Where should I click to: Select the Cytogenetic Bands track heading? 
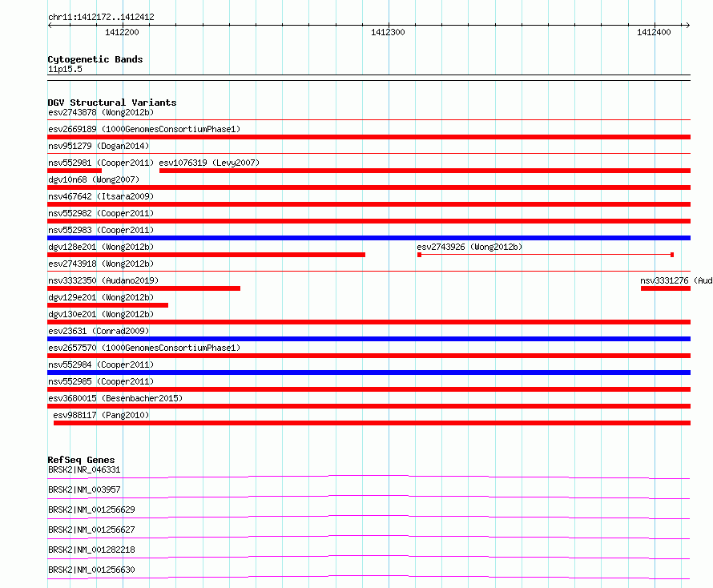tap(95, 59)
